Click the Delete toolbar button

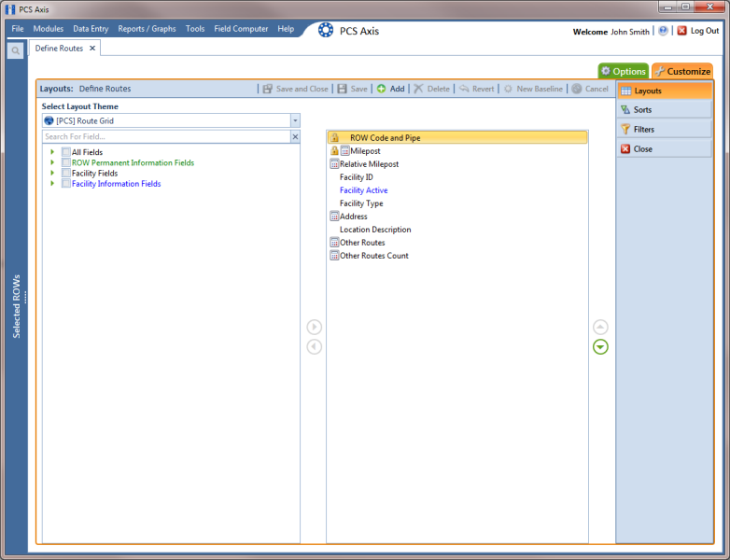coord(431,89)
